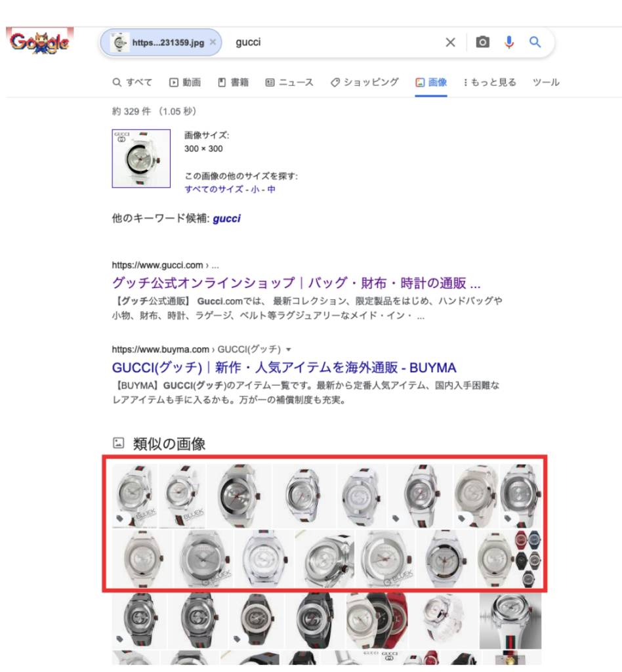Click the uploaded Gucci watch thumbnail

tap(141, 158)
